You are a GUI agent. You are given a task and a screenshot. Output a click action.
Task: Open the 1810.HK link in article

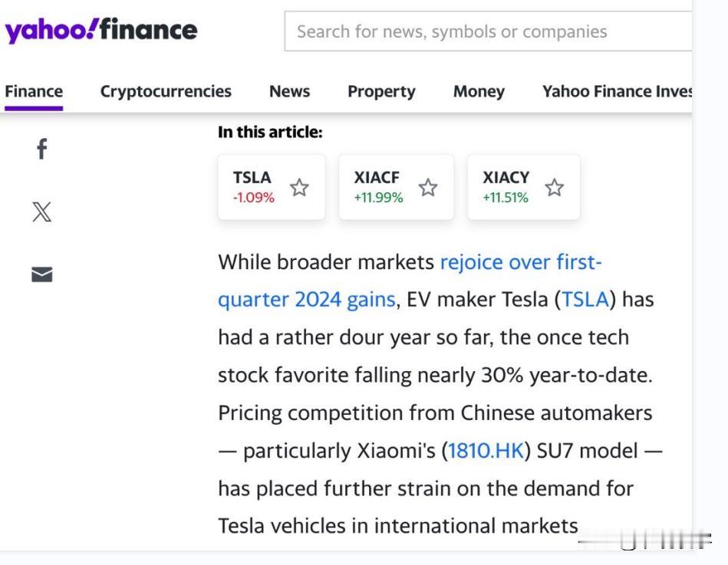pos(485,451)
